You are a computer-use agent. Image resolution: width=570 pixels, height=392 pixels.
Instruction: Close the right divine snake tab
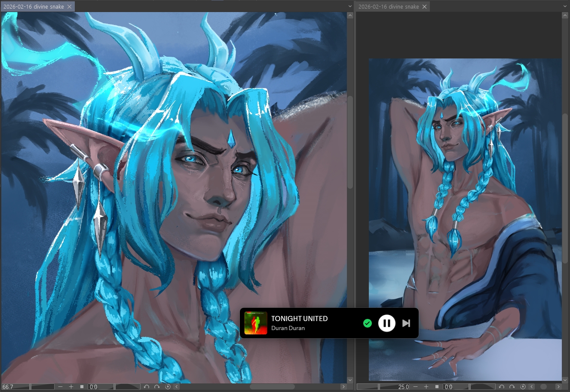point(425,6)
